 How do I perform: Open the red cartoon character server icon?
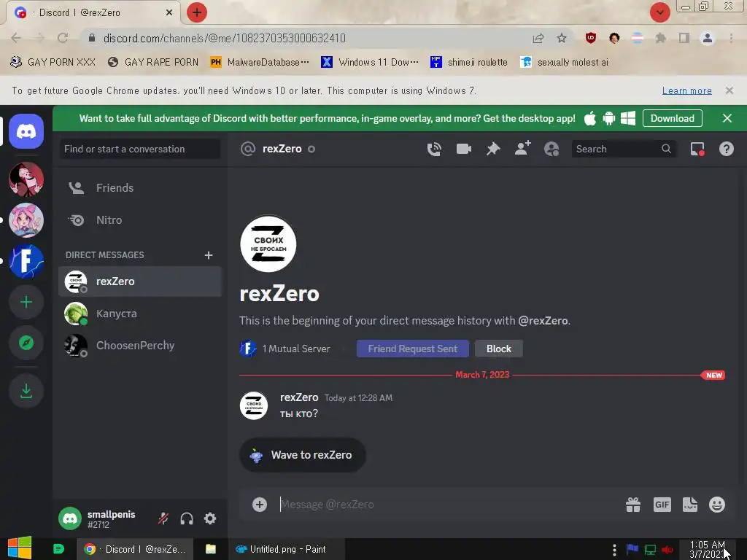[26, 179]
